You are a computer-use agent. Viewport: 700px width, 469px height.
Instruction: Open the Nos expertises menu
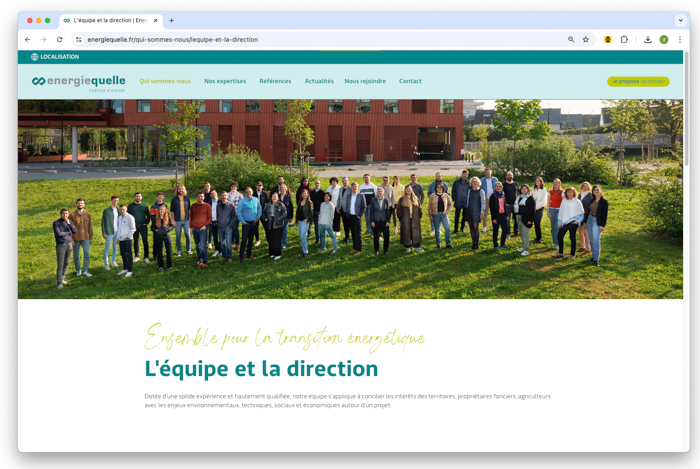coord(225,81)
